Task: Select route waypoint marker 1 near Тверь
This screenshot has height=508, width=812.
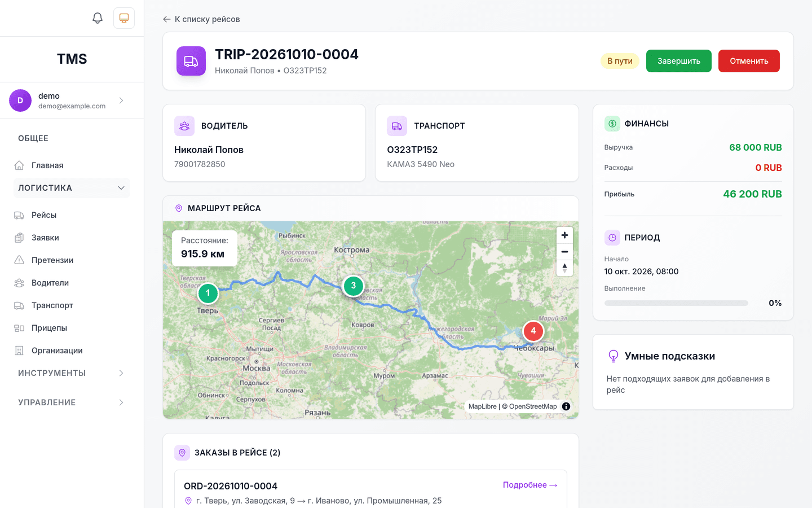Action: [208, 293]
